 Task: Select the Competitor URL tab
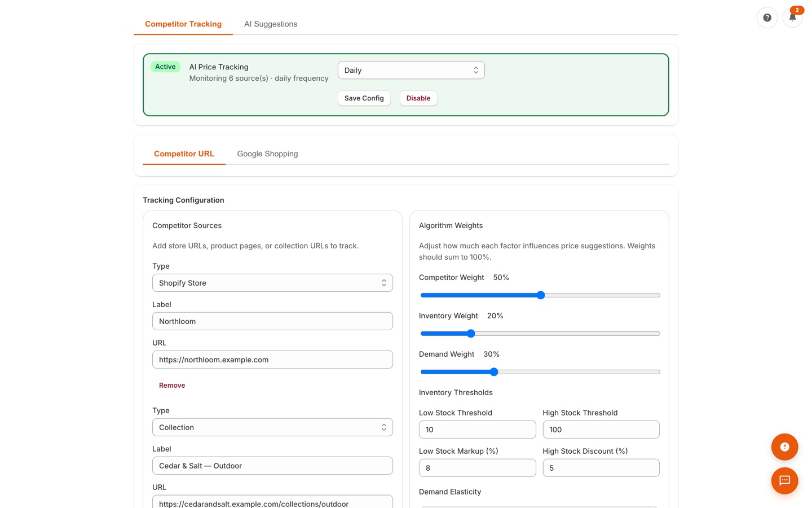pos(184,154)
